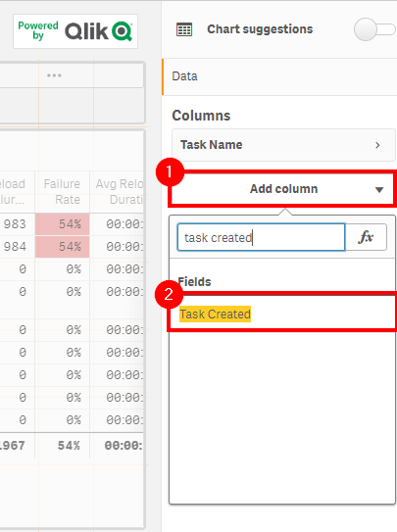Expand the Add column dropdown arrow
This screenshot has width=397, height=532.
pos(379,189)
